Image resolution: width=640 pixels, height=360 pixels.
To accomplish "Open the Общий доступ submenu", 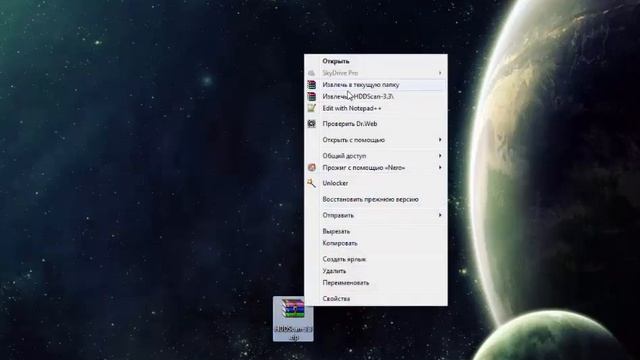I will coord(376,156).
